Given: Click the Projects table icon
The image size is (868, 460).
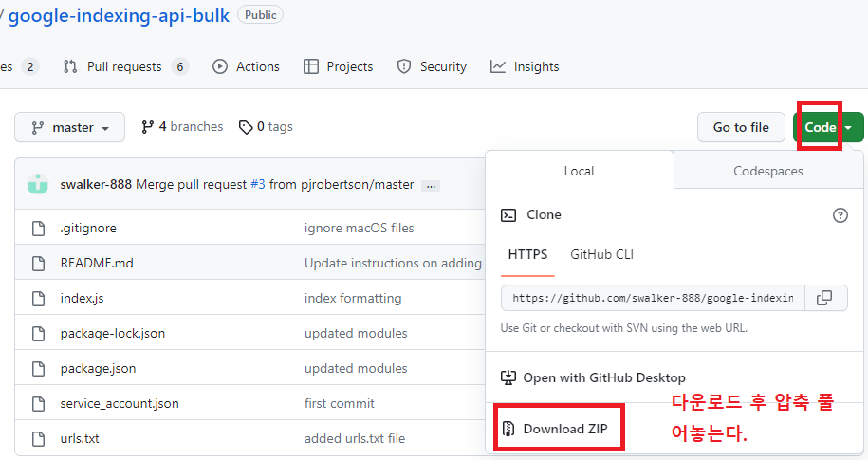Looking at the screenshot, I should pyautogui.click(x=311, y=67).
